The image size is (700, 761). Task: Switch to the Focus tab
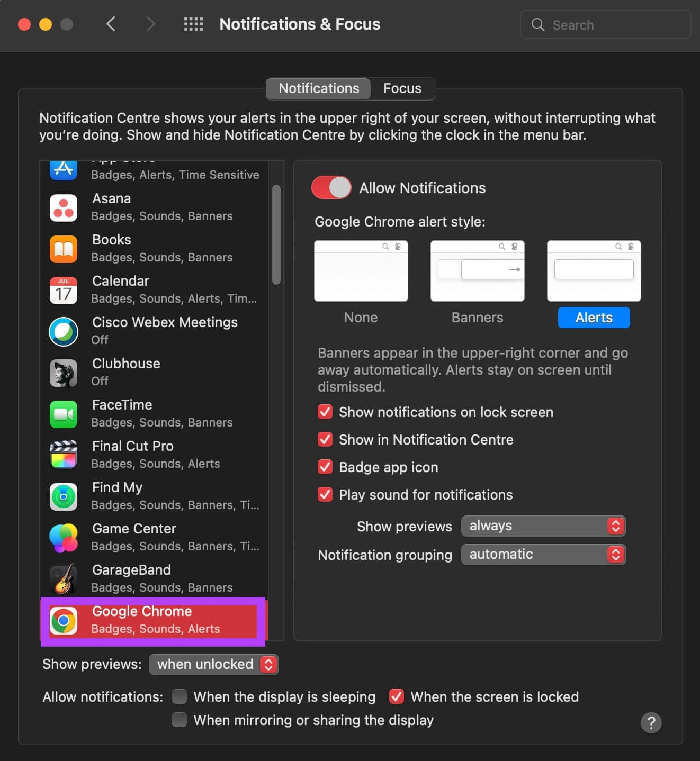tap(402, 88)
